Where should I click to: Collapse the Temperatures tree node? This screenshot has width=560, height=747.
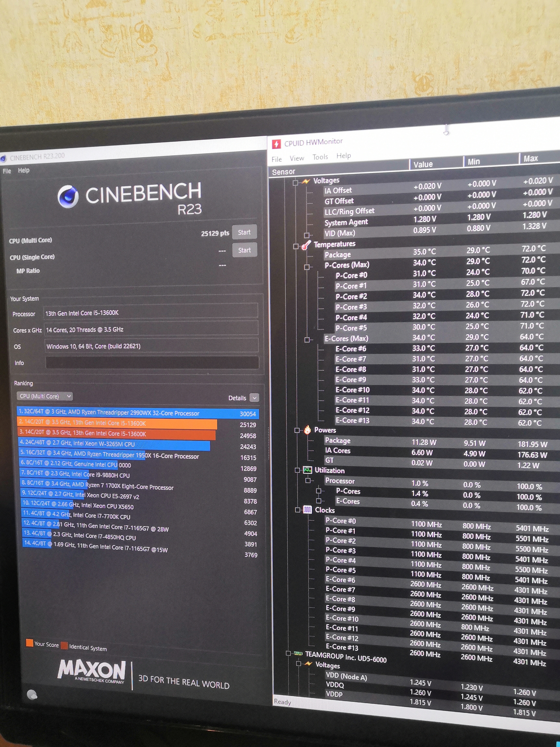(x=296, y=247)
